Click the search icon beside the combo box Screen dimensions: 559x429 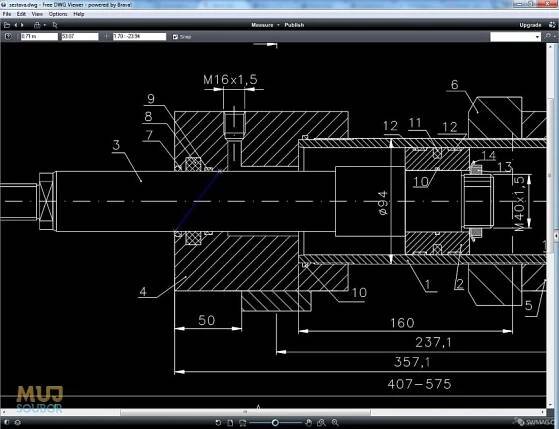548,36
